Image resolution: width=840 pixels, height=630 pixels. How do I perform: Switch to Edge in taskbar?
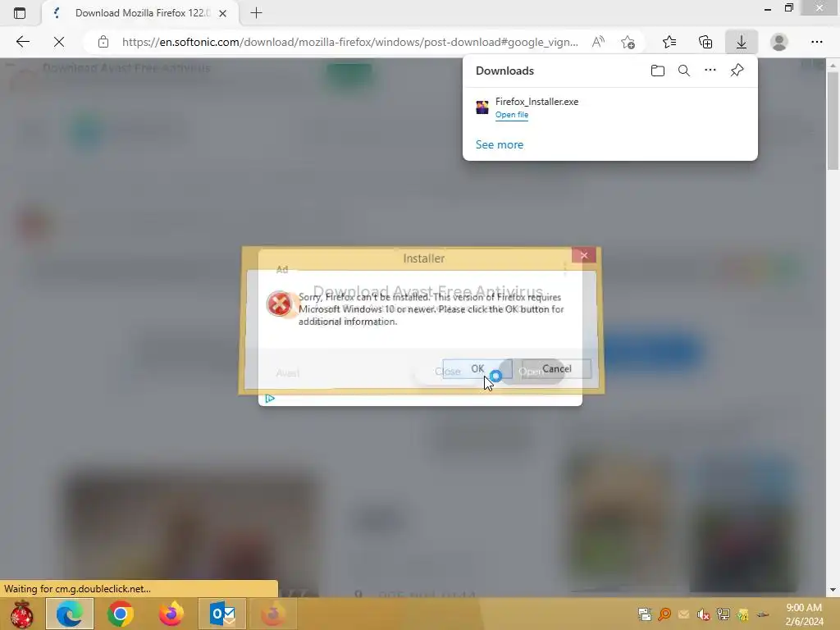pos(70,614)
